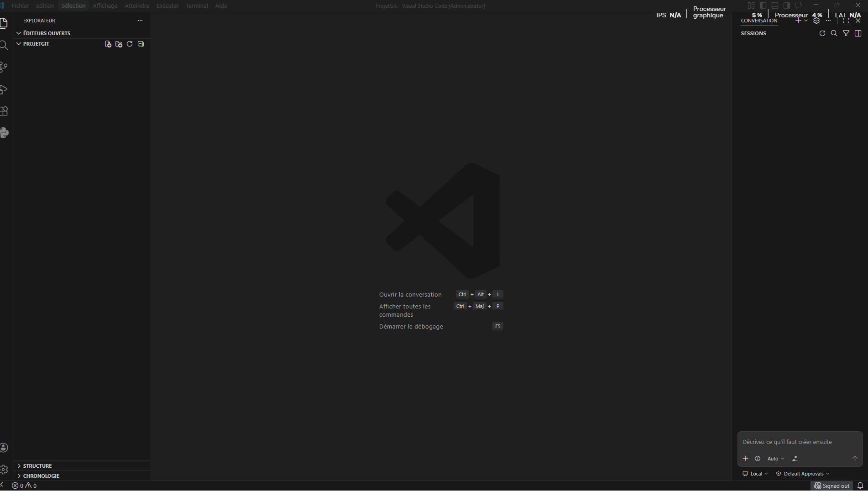Open the Run and Debug view
The image size is (868, 491).
point(4,89)
